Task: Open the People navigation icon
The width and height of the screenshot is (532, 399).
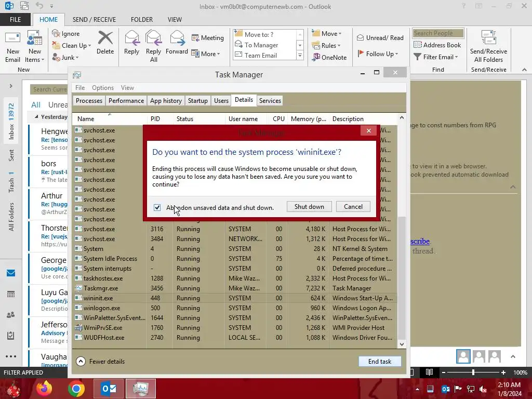Action: pyautogui.click(x=11, y=315)
